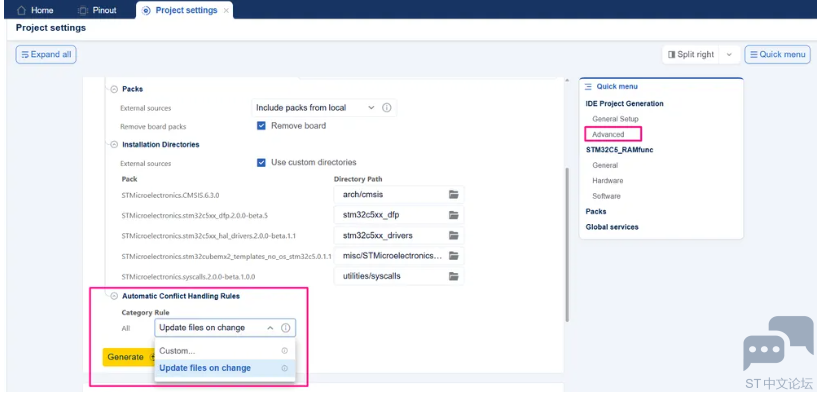This screenshot has width=822, height=399.
Task: Go to General Setup in Quick menu
Action: (x=615, y=119)
